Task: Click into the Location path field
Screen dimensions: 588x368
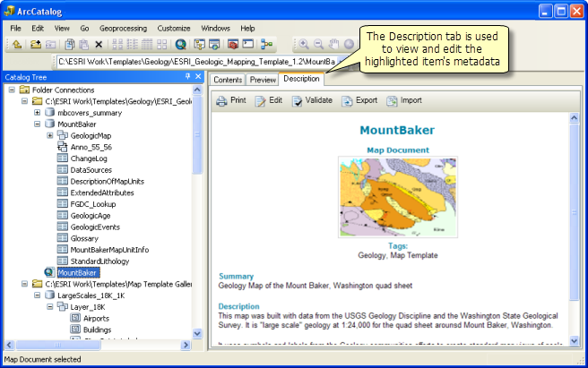Action: 196,62
